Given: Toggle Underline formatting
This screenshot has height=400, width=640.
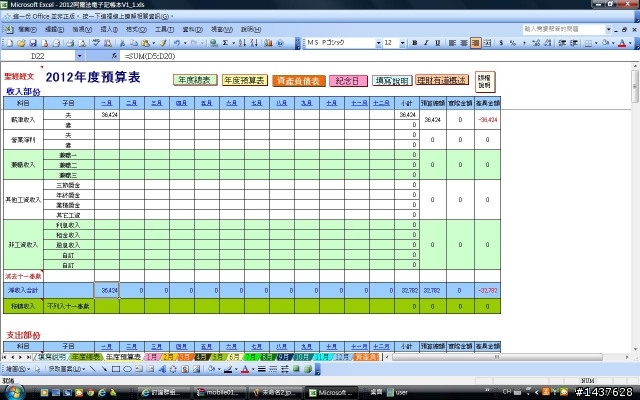Looking at the screenshot, I should pos(438,43).
